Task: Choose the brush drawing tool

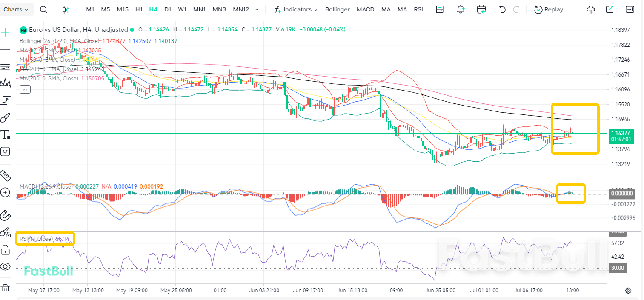Action: point(5,118)
